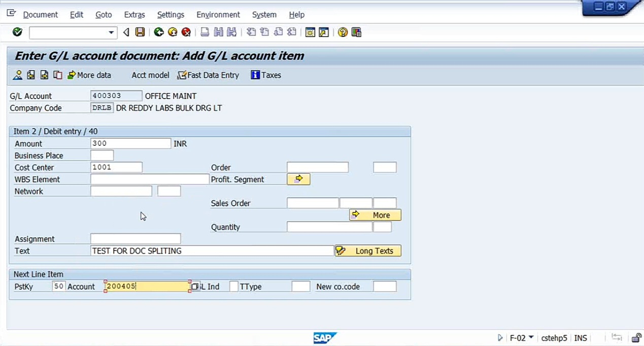The image size is (644, 346).
Task: Click the first Network input field
Action: (x=121, y=191)
